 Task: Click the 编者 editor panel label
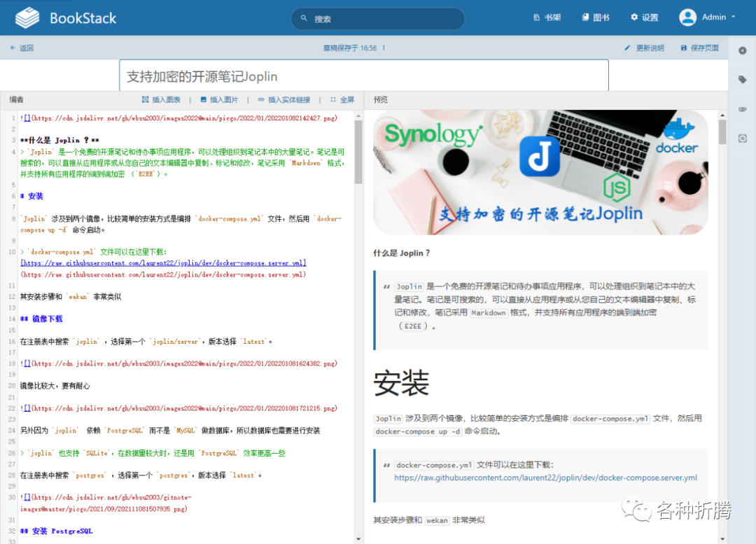pyautogui.click(x=16, y=99)
